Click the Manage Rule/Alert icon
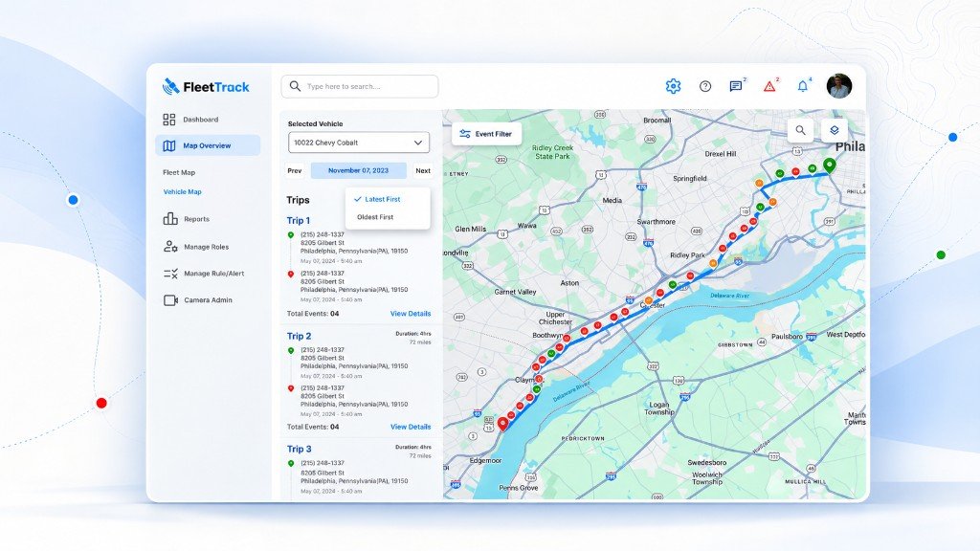 (x=170, y=274)
